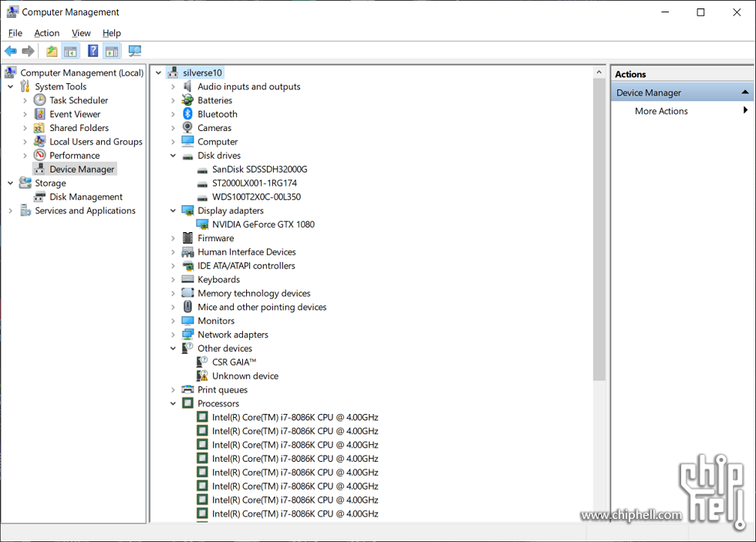The width and height of the screenshot is (756, 542).
Task: Select the Computer device category
Action: [218, 142]
